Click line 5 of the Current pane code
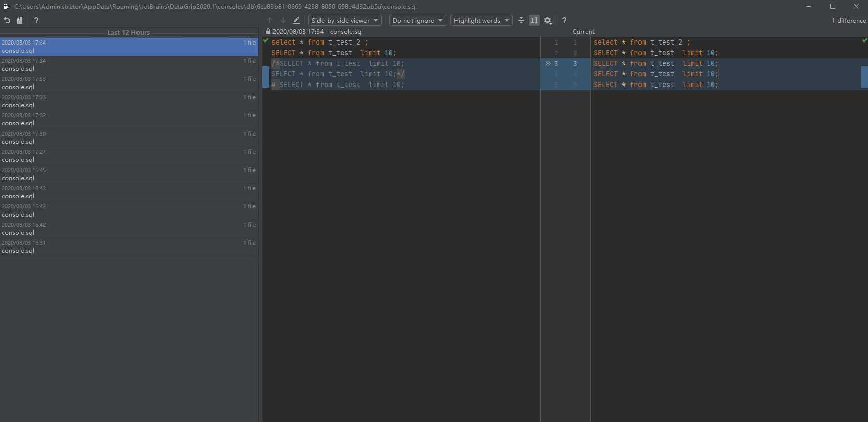868x422 pixels. 656,85
